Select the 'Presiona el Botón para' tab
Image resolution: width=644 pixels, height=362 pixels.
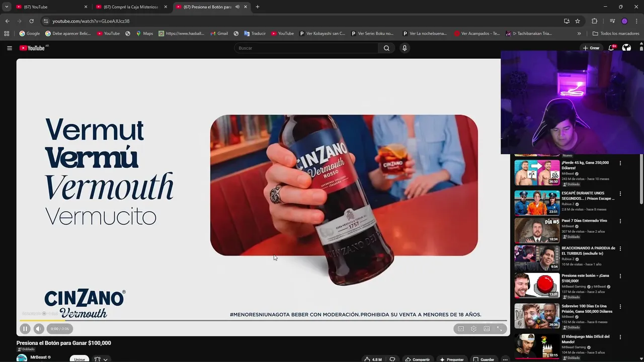click(206, 7)
